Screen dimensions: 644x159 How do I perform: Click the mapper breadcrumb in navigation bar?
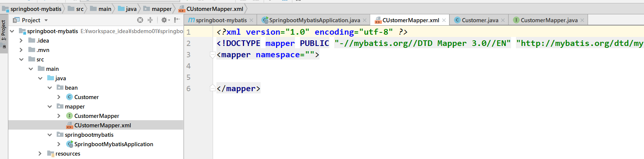(162, 9)
